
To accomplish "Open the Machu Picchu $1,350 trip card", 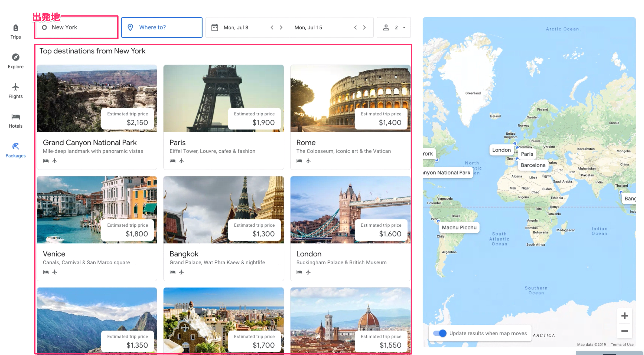I will pyautogui.click(x=97, y=321).
